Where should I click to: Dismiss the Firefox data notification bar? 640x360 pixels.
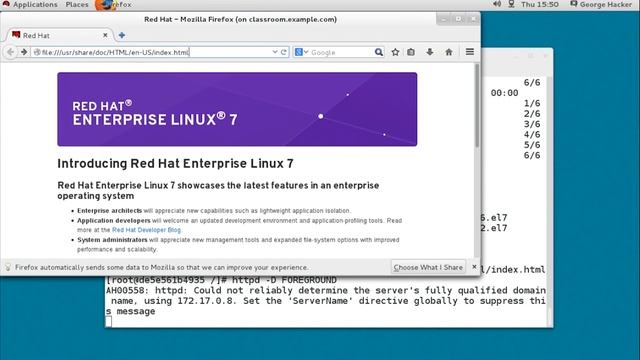pos(474,267)
